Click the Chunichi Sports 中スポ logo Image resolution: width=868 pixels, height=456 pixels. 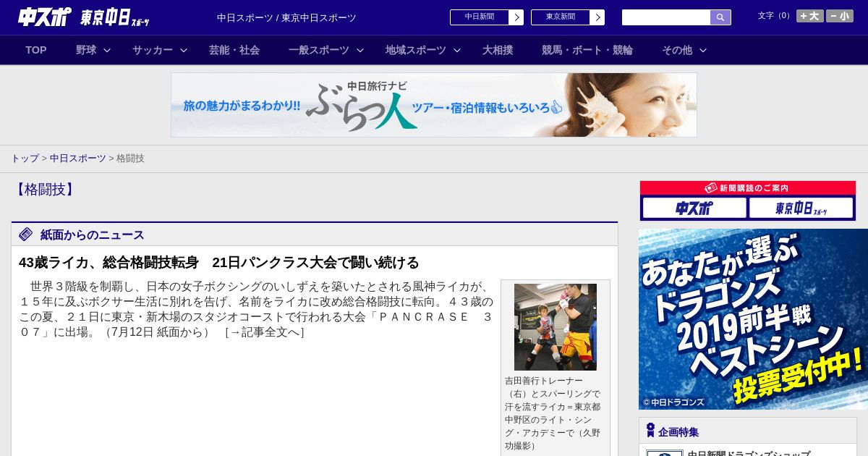tap(45, 17)
